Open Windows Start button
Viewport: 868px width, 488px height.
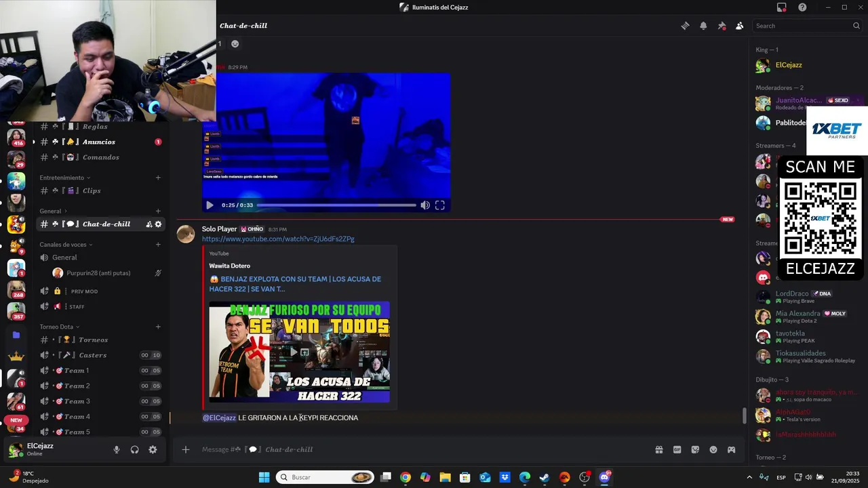(264, 477)
